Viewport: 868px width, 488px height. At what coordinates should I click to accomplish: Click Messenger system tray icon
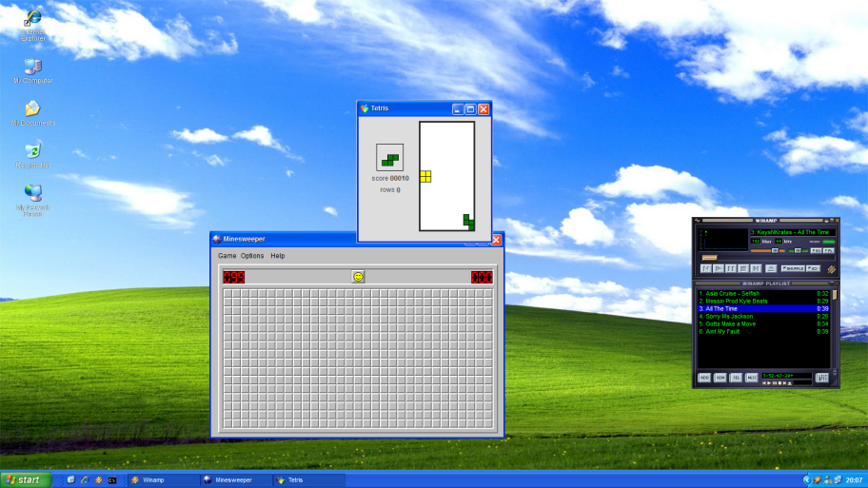[x=828, y=480]
